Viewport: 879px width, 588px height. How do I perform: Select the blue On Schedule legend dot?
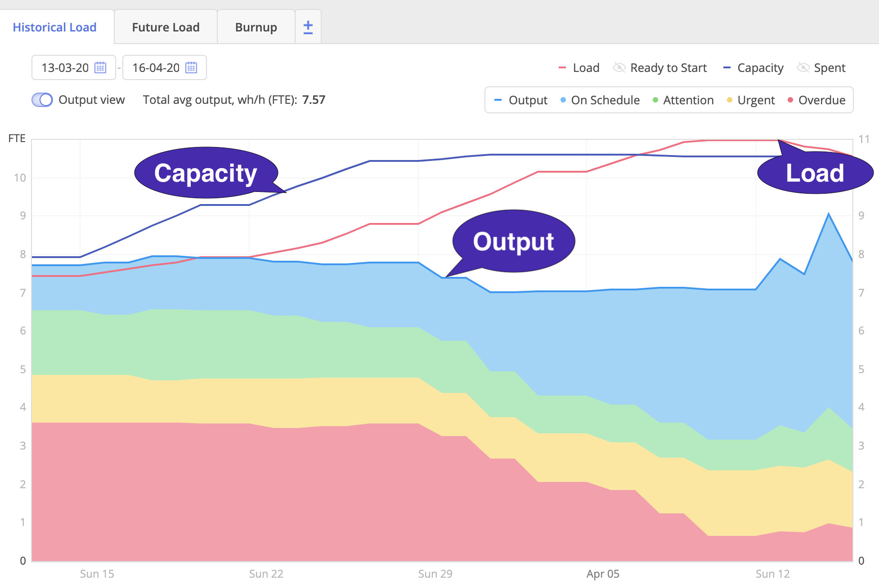point(562,100)
